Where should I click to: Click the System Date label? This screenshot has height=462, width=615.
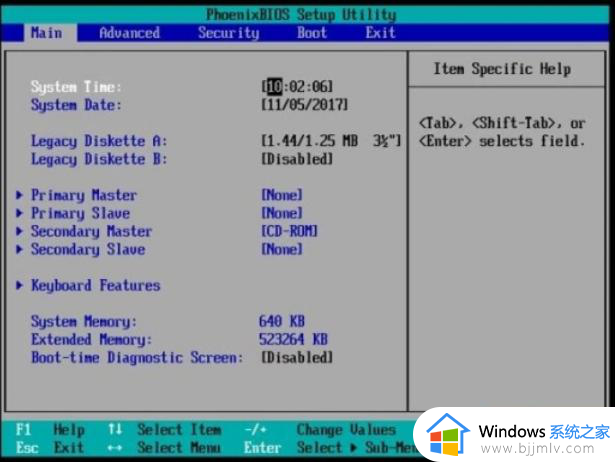point(76,105)
